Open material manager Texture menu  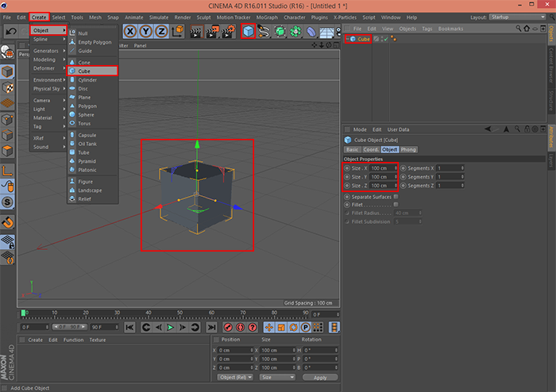coord(98,340)
